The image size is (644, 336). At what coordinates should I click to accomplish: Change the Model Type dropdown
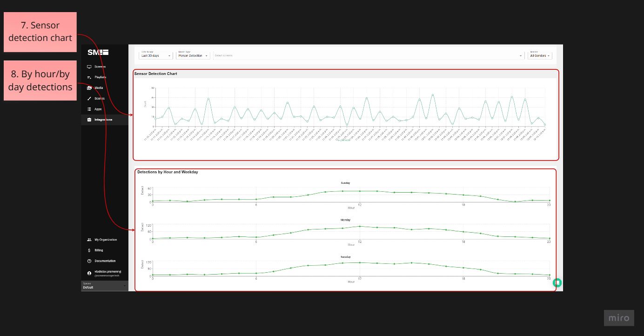(x=193, y=55)
